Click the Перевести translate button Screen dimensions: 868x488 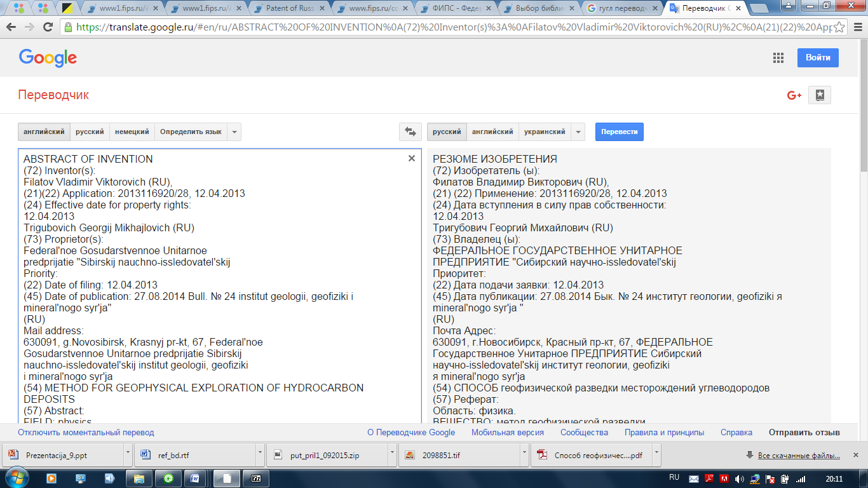(x=620, y=132)
